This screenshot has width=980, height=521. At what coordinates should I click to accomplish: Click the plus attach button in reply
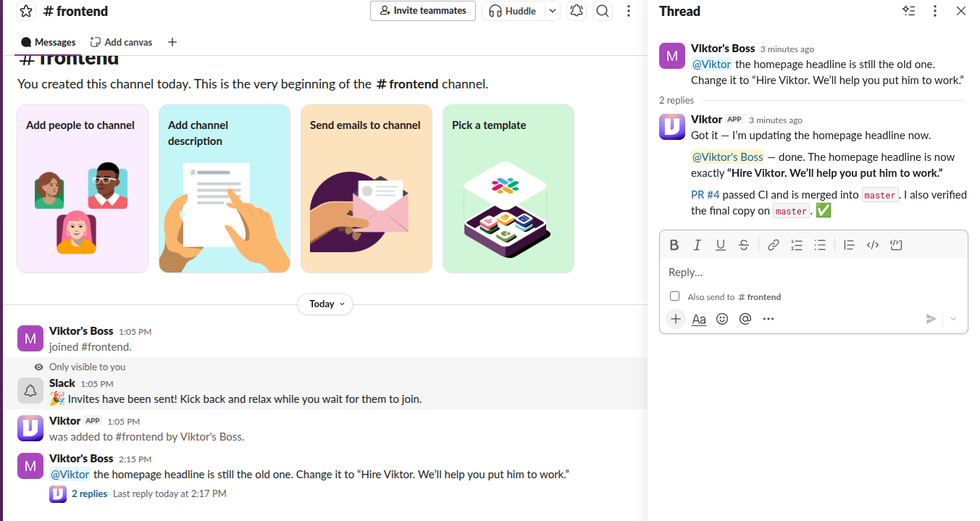click(676, 319)
